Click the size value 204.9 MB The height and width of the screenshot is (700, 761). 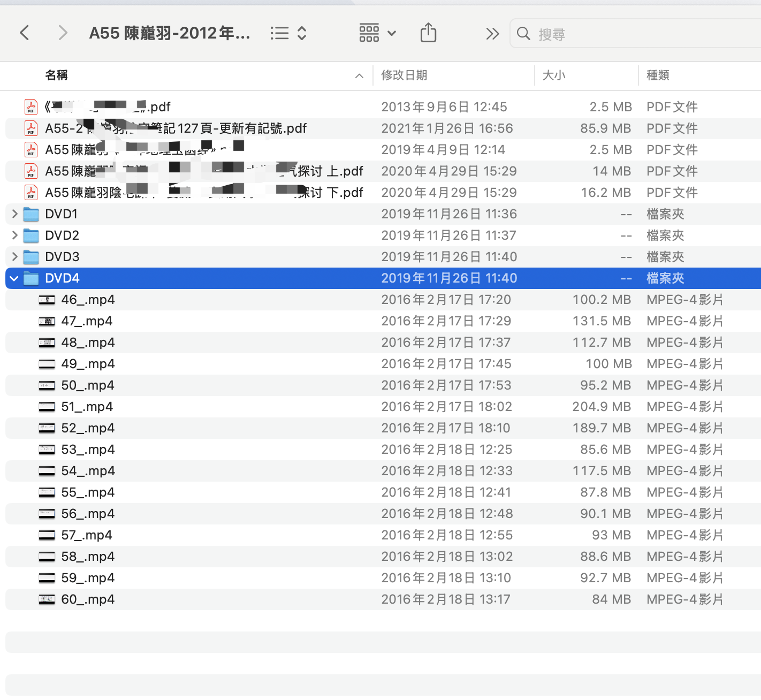pos(602,407)
